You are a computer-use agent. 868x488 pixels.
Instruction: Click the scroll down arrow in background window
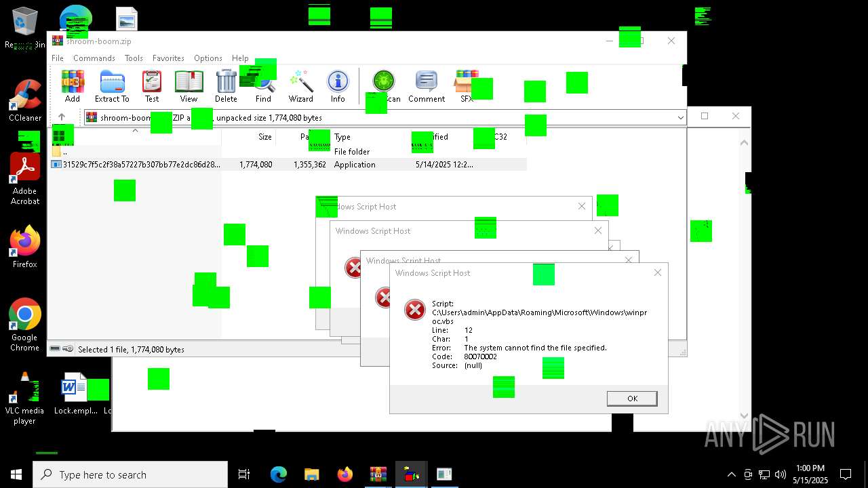point(744,415)
